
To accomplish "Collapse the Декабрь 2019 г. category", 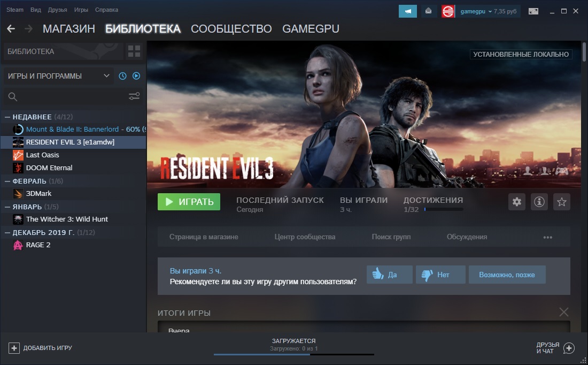I will click(7, 232).
